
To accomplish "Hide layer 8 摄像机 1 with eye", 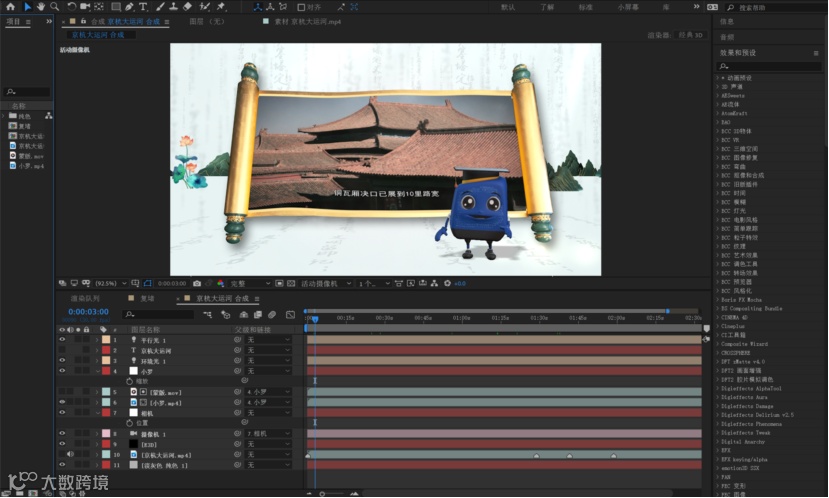I will point(62,434).
